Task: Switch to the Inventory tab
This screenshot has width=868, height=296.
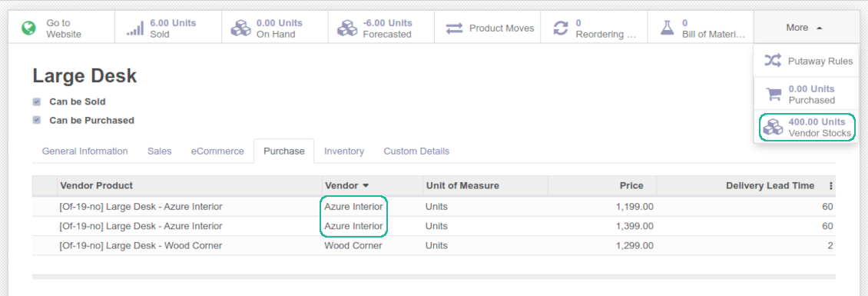Action: (x=344, y=151)
